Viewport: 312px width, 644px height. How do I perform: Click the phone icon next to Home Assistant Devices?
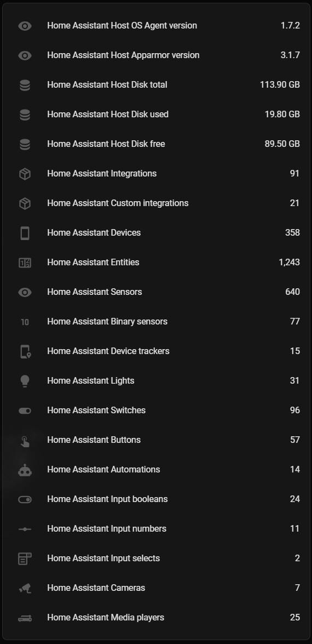[x=25, y=232]
